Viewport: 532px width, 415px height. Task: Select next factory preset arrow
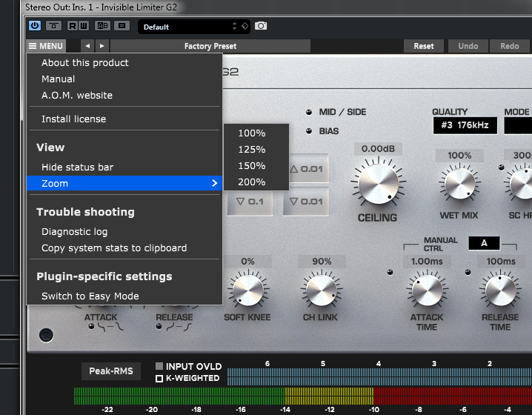[102, 46]
